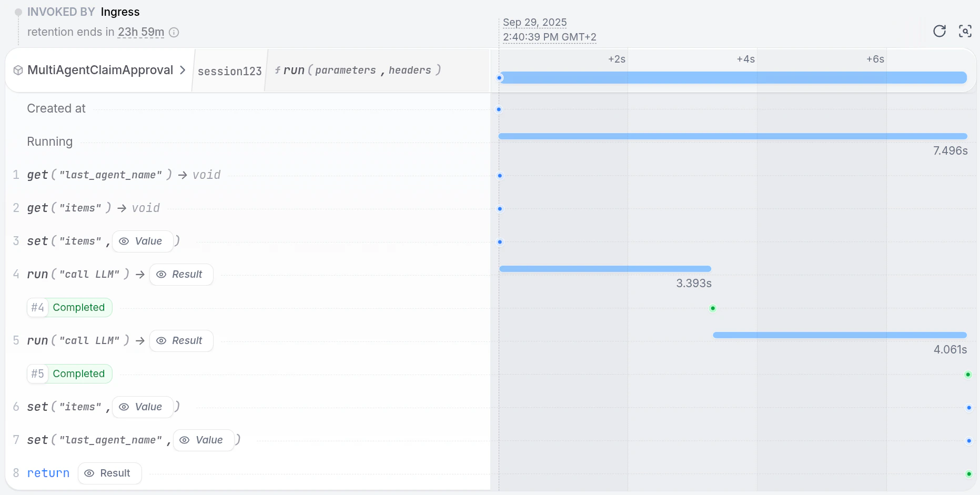Click the 23h 59m retention time
The width and height of the screenshot is (980, 495).
point(141,32)
